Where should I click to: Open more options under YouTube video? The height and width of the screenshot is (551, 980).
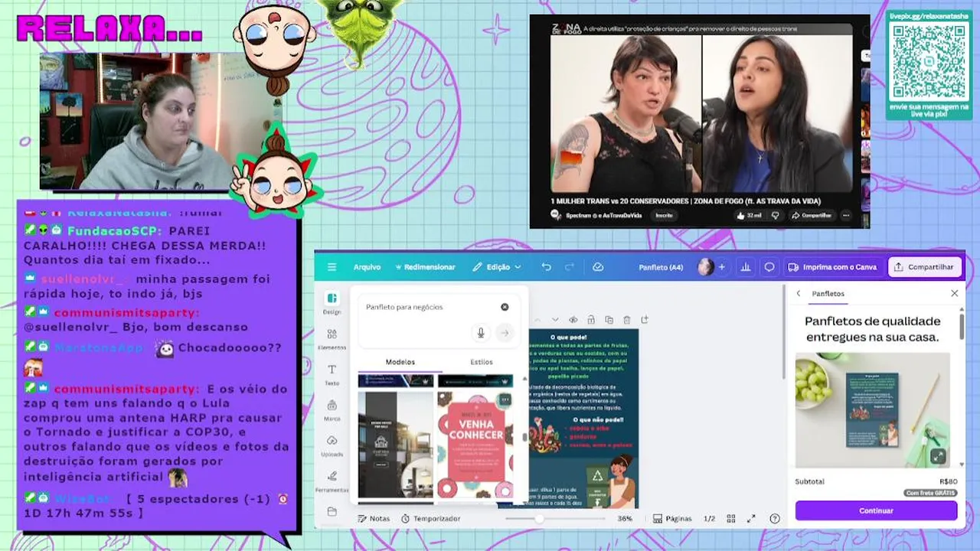tap(846, 216)
